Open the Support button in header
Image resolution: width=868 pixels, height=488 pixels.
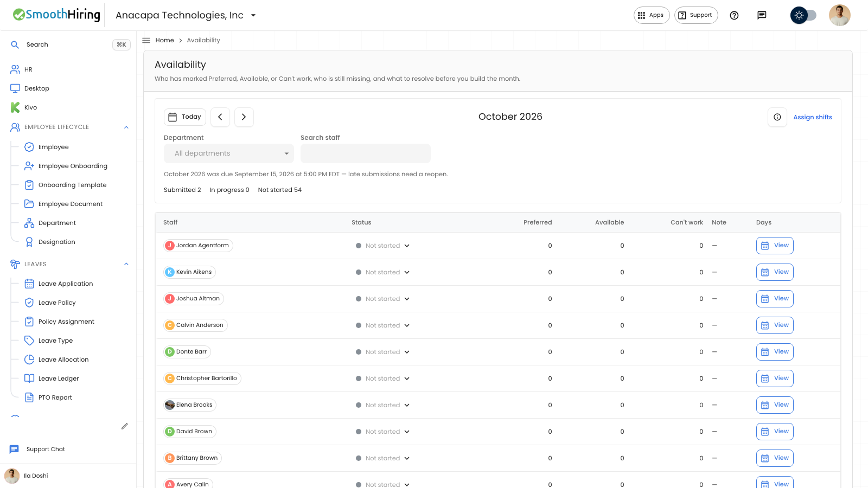pos(696,15)
